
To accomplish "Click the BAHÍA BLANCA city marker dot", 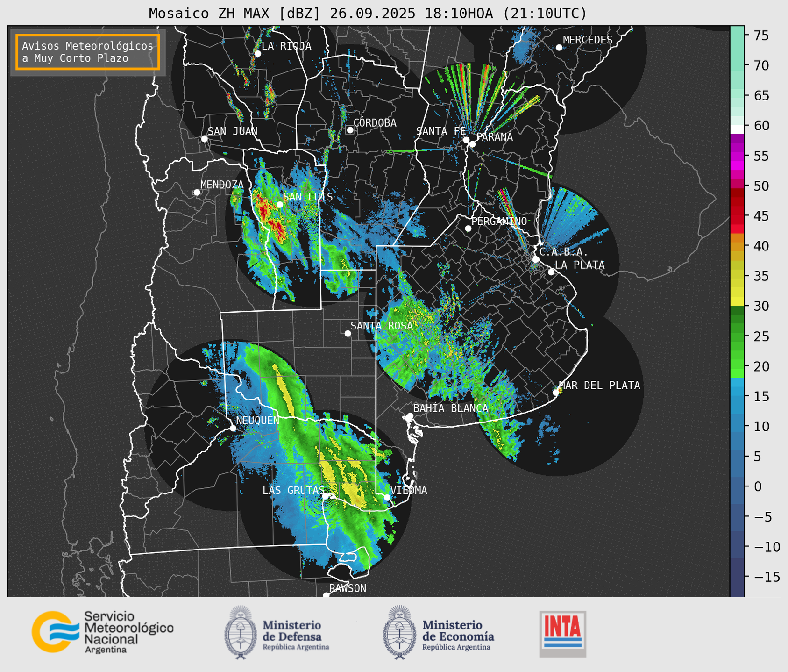I will [x=410, y=416].
